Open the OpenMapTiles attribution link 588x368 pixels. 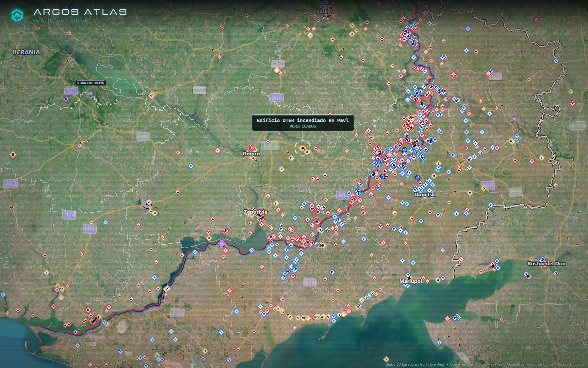[x=488, y=364]
